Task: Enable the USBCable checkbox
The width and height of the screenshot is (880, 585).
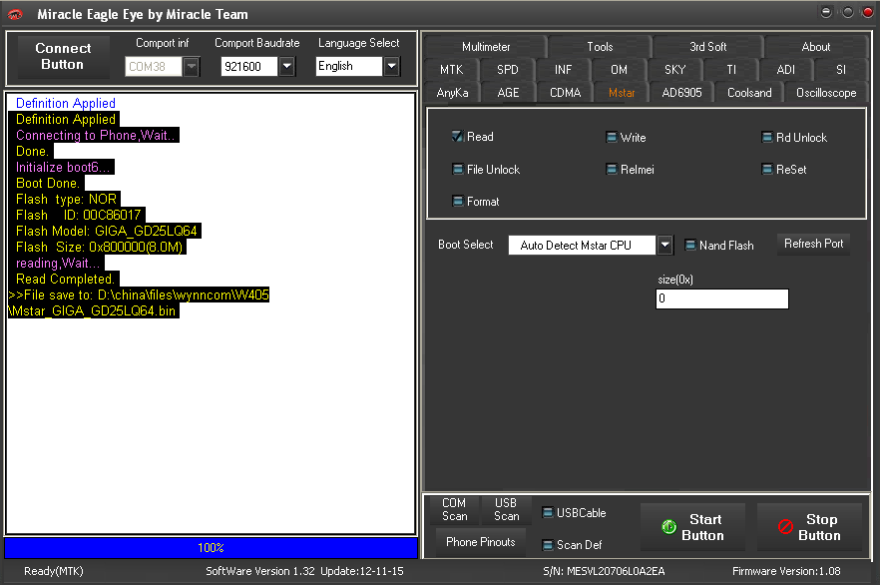Action: [548, 513]
